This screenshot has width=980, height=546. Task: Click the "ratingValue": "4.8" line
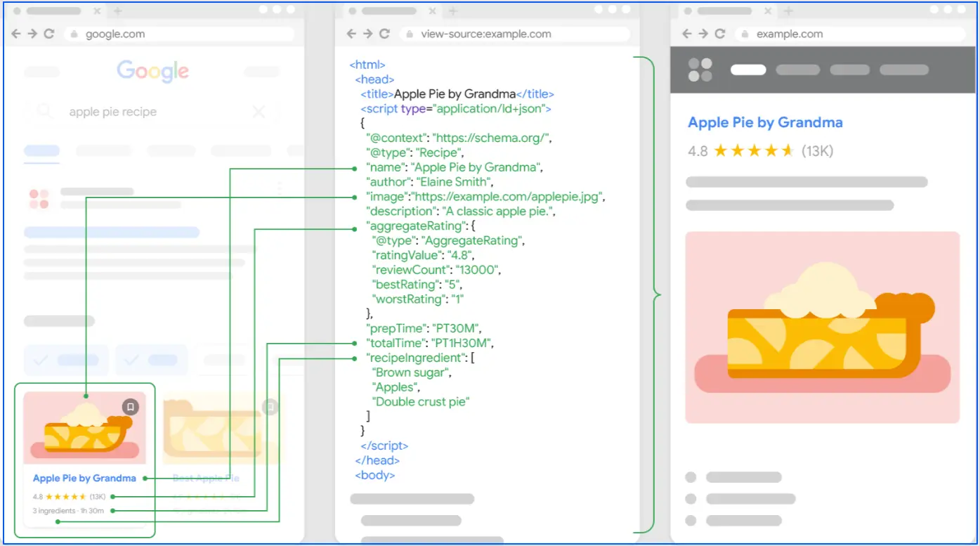click(x=422, y=254)
